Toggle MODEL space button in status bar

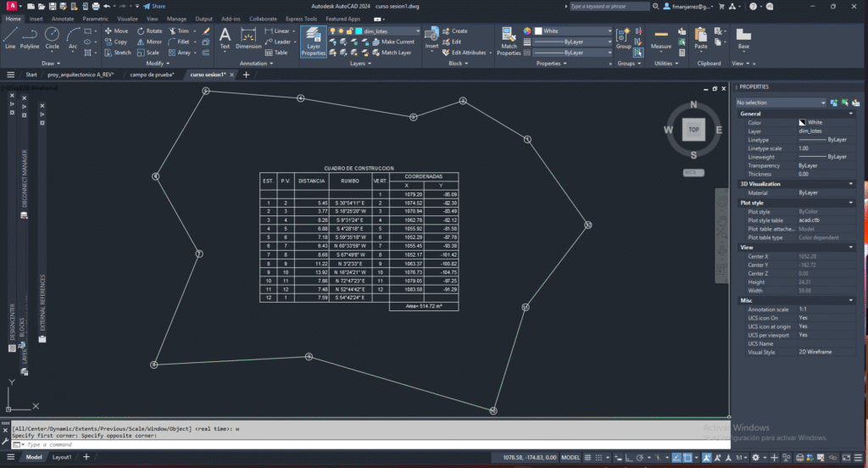click(572, 457)
